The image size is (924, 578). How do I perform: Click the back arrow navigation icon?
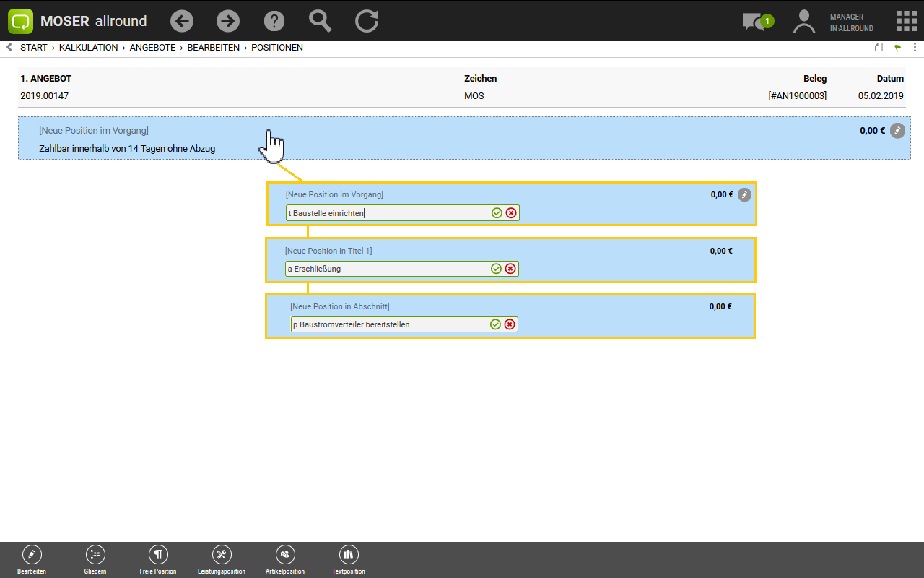pyautogui.click(x=182, y=21)
